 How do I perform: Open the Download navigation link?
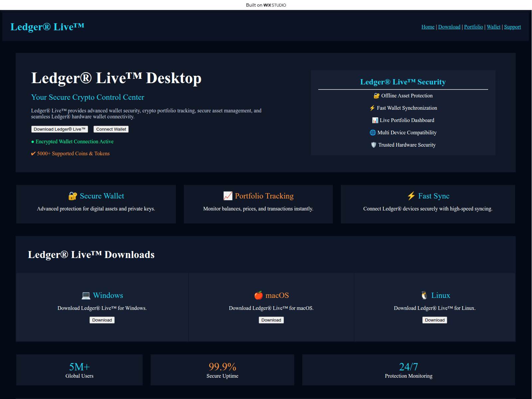449,27
